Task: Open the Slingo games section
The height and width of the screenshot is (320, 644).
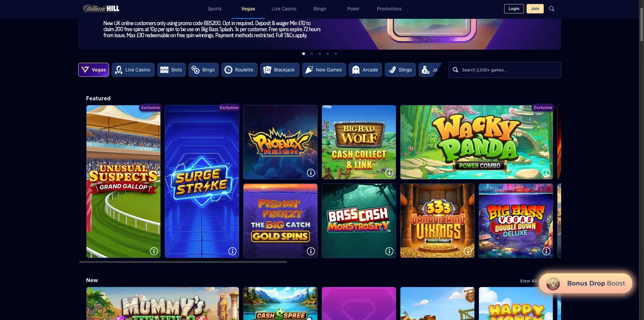Action: coord(400,70)
